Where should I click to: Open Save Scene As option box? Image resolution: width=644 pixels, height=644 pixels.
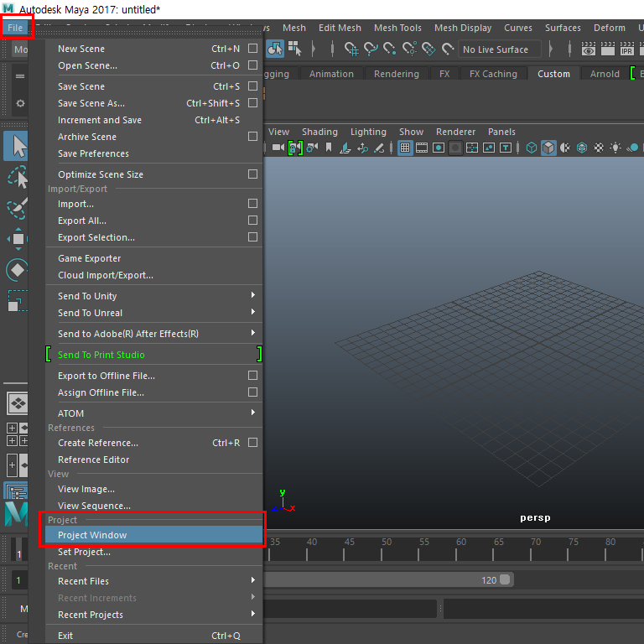pyautogui.click(x=253, y=102)
